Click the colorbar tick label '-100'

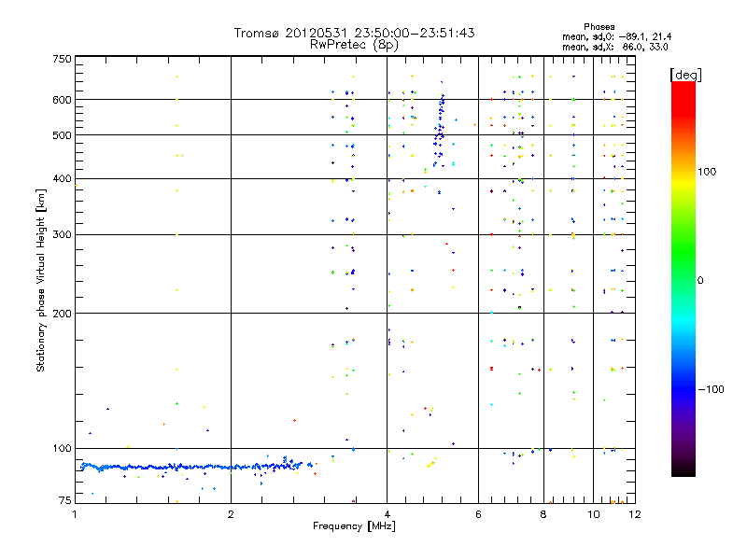pos(711,389)
